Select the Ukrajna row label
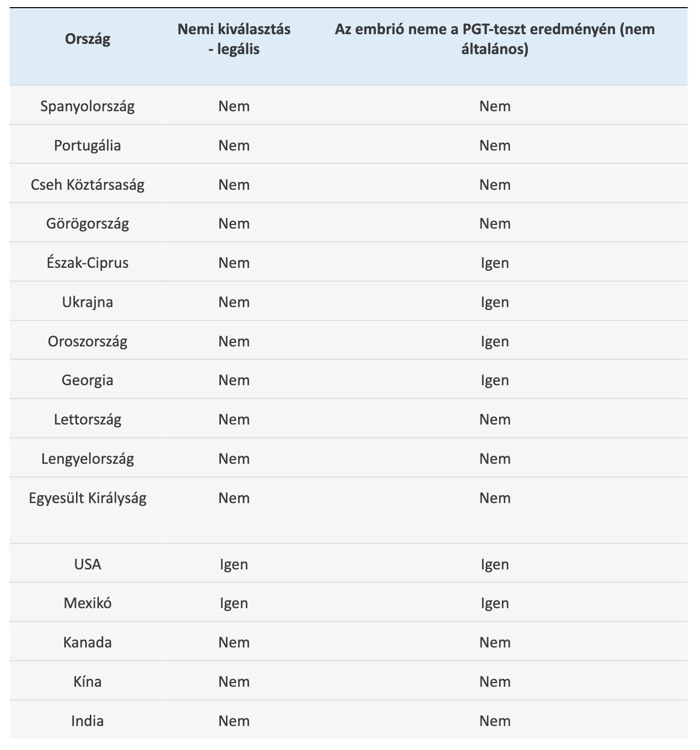 (88, 302)
